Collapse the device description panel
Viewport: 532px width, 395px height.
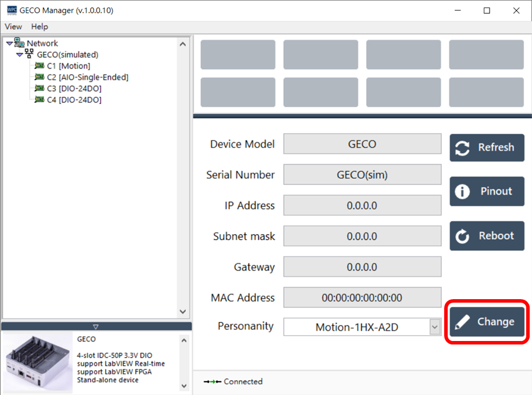[x=96, y=326]
